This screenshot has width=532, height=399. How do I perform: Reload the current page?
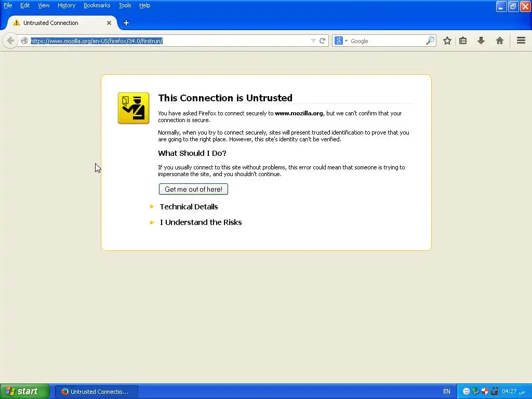click(323, 41)
